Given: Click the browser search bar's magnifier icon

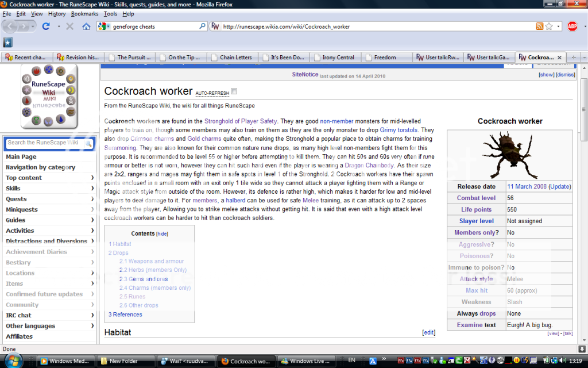Looking at the screenshot, I should pyautogui.click(x=202, y=26).
